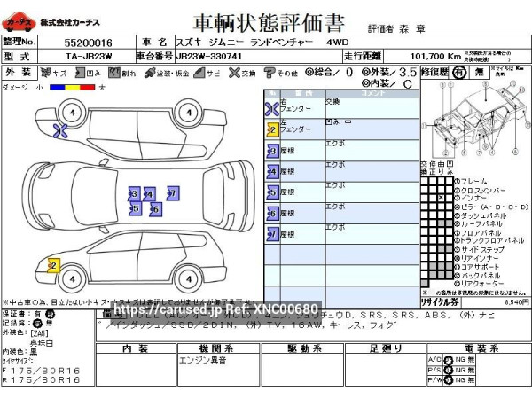This screenshot has height=399, width=532.
Task: Click the 内装 column header at bottom
Action: pyautogui.click(x=136, y=348)
